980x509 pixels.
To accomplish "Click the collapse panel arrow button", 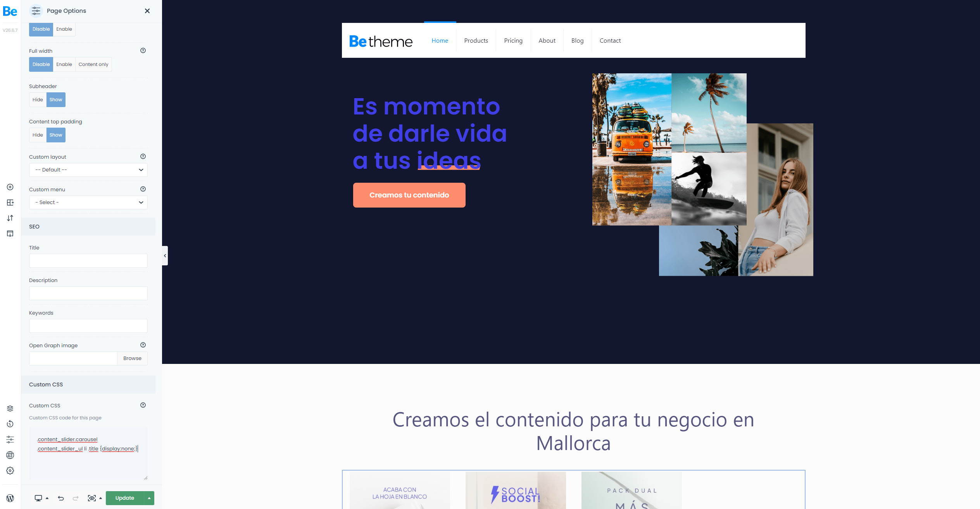I will click(x=165, y=256).
